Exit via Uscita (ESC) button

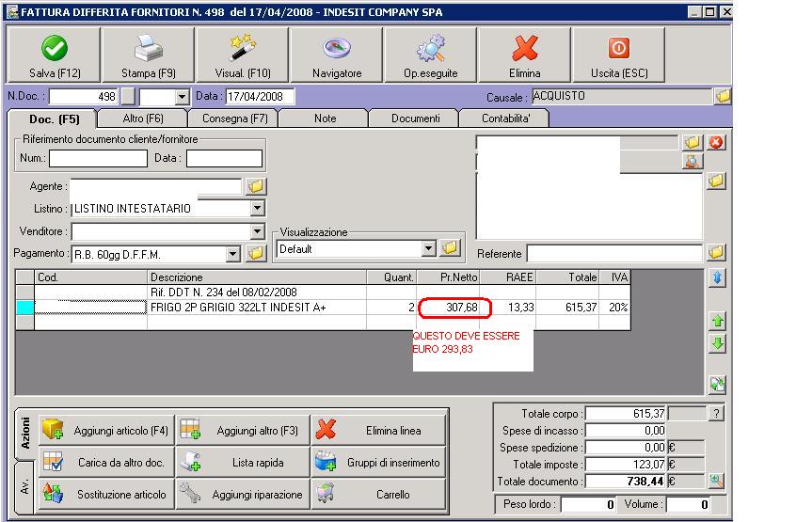[619, 55]
